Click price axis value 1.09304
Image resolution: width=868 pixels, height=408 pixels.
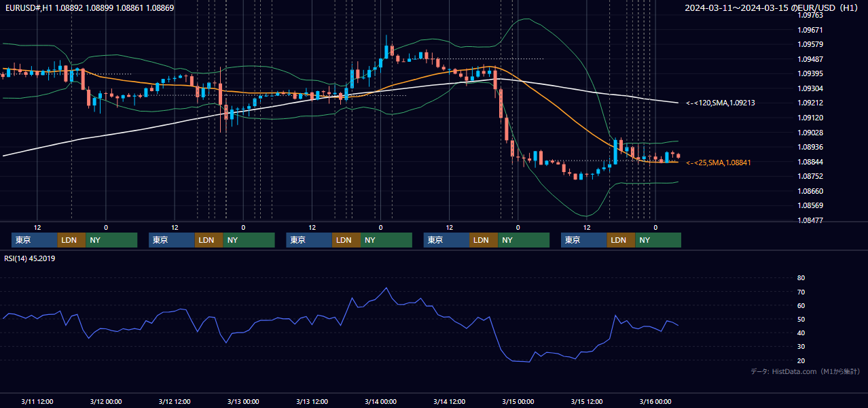(810, 88)
